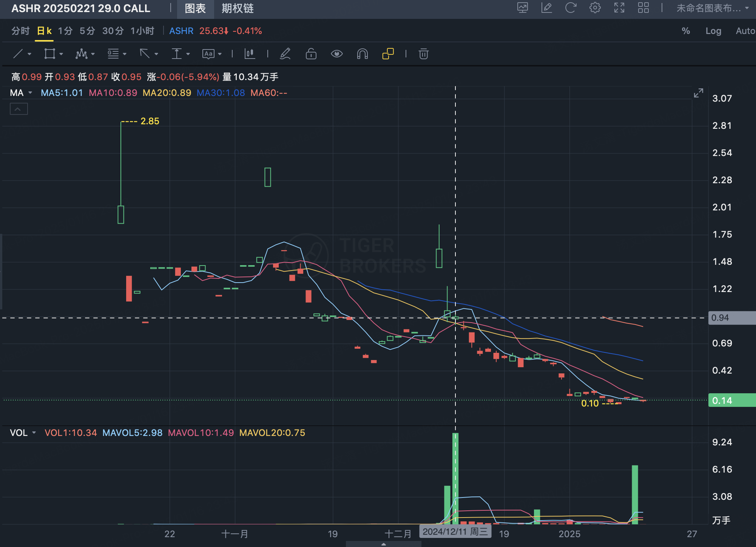Image resolution: width=756 pixels, height=547 pixels.
Task: Expand the VOL indicator dropdown
Action: 34,433
